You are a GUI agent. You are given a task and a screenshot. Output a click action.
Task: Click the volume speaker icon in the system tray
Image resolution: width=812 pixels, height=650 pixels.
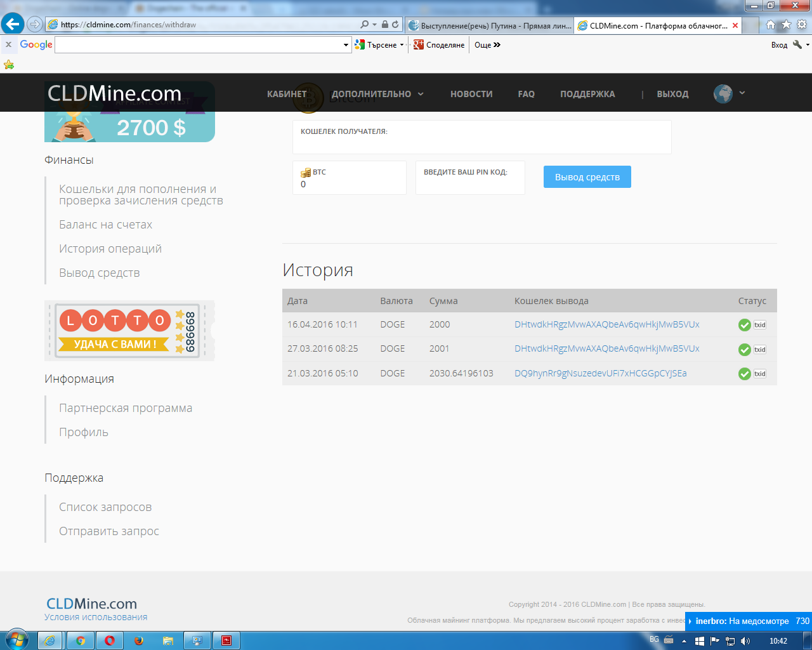point(745,641)
